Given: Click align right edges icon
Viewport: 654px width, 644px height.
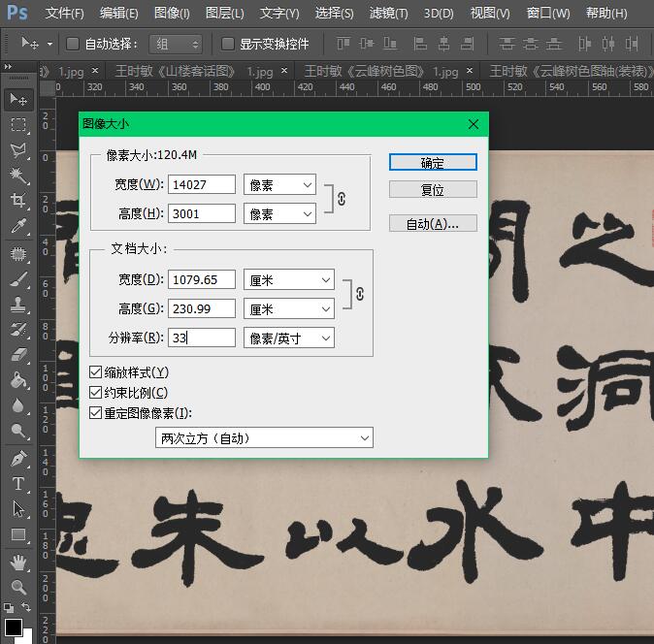Looking at the screenshot, I should point(467,44).
